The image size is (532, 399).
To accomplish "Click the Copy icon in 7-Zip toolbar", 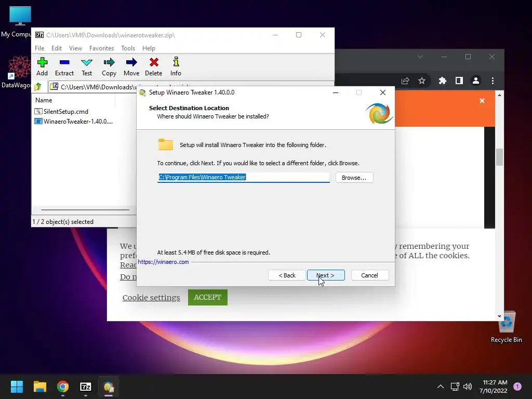I will pos(109,66).
